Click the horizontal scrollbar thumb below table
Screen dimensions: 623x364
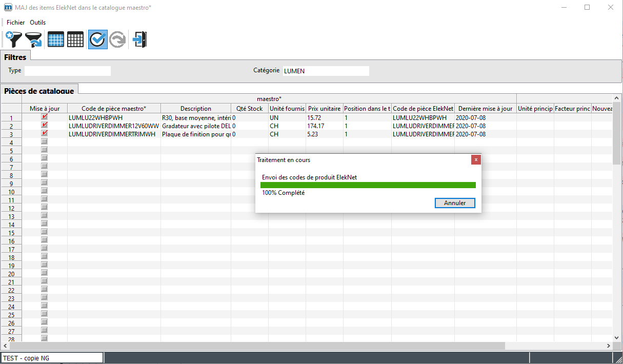[x=258, y=346]
